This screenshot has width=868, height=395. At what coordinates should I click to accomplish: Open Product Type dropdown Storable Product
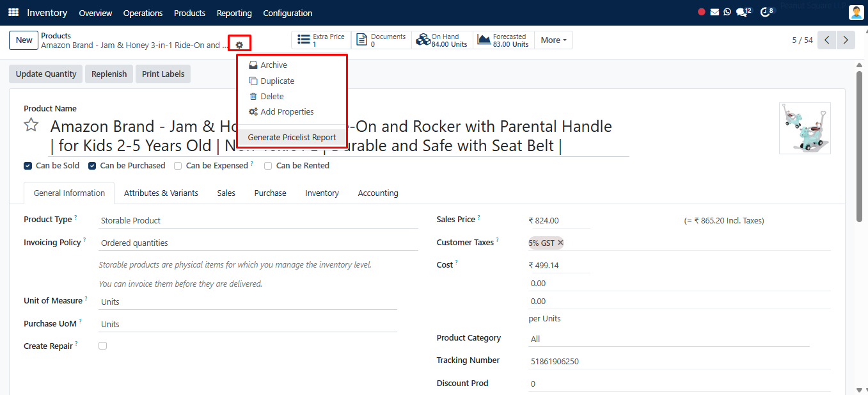click(x=258, y=220)
